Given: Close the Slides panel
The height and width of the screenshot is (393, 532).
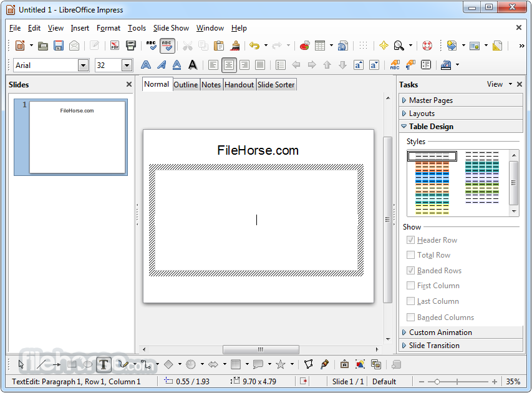Looking at the screenshot, I should point(129,84).
